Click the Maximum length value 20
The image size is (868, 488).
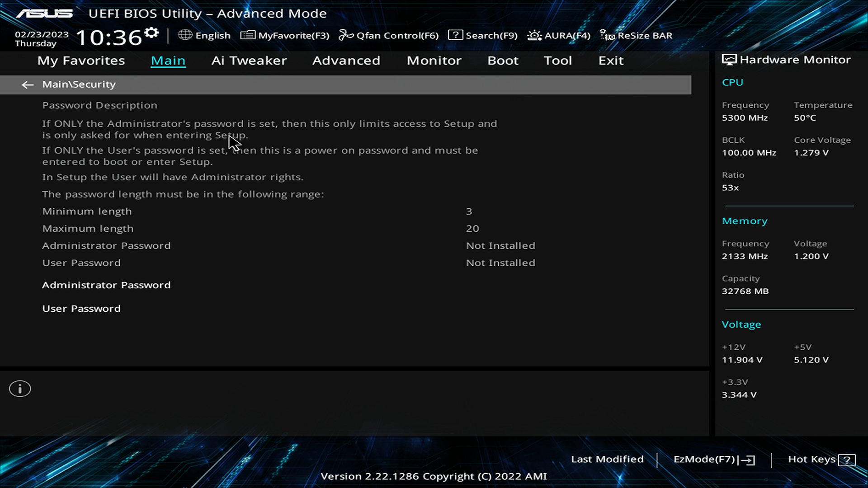point(472,229)
